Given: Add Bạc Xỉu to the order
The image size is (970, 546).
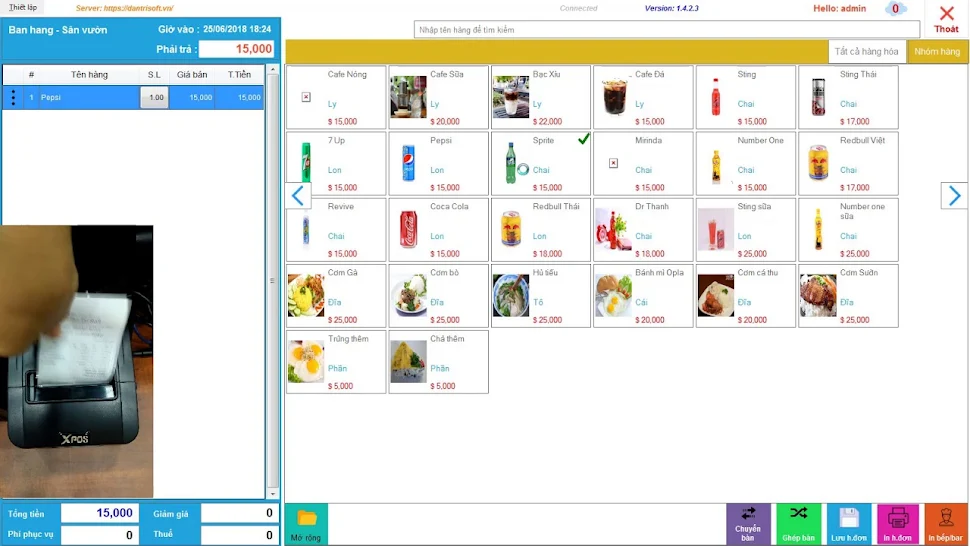Looking at the screenshot, I should (x=541, y=97).
